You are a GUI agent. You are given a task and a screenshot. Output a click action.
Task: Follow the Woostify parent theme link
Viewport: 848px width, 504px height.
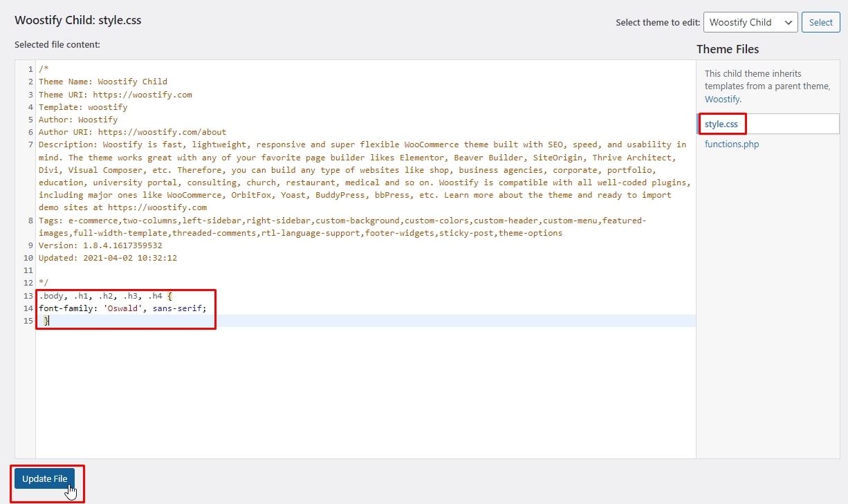tap(721, 99)
